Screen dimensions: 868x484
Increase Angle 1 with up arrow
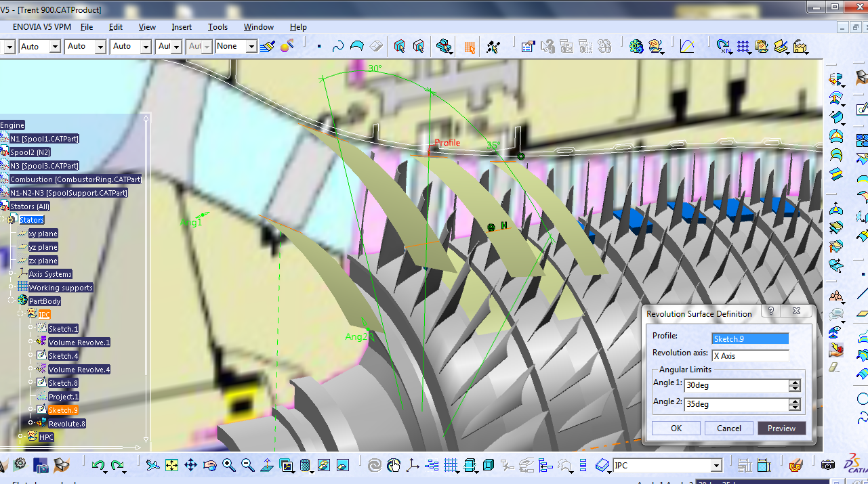(x=795, y=382)
